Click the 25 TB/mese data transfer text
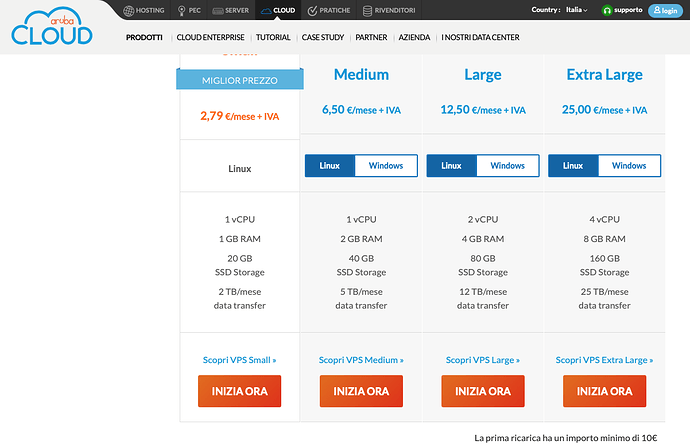690x448 pixels. (604, 298)
